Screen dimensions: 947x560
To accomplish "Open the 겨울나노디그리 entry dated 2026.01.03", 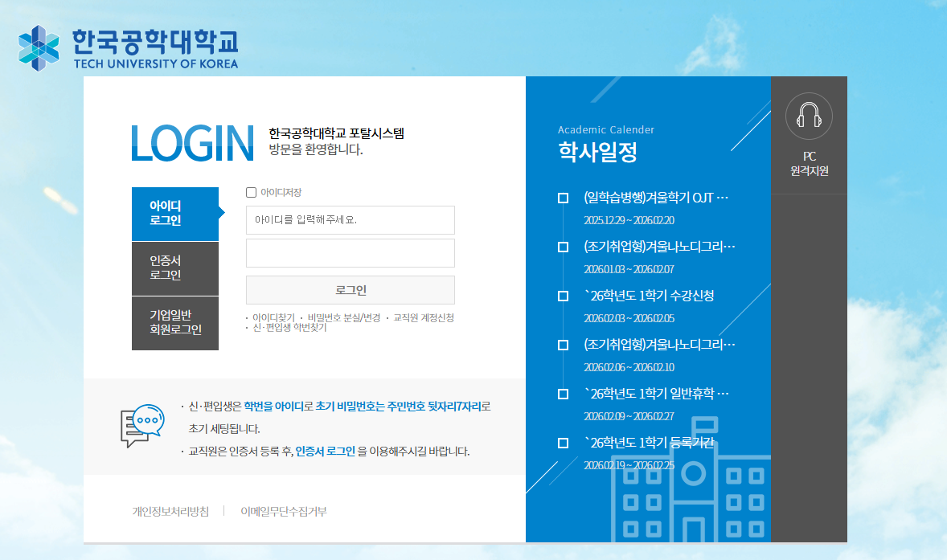I will (659, 246).
